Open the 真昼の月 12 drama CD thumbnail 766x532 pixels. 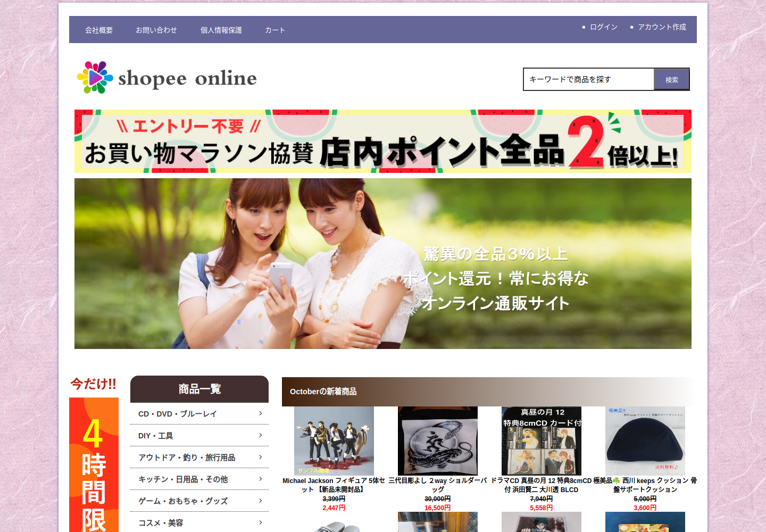tap(542, 441)
